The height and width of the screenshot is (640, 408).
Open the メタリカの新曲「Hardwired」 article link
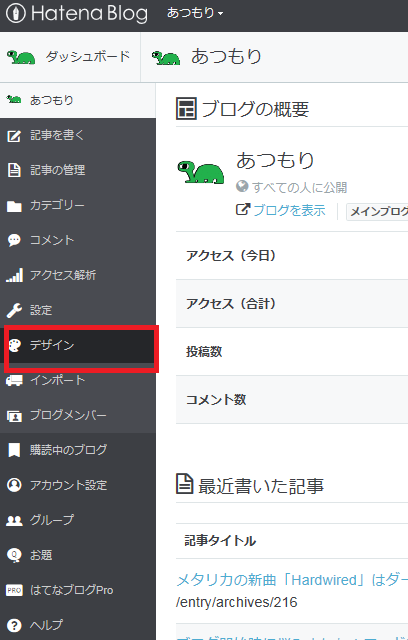(x=292, y=580)
